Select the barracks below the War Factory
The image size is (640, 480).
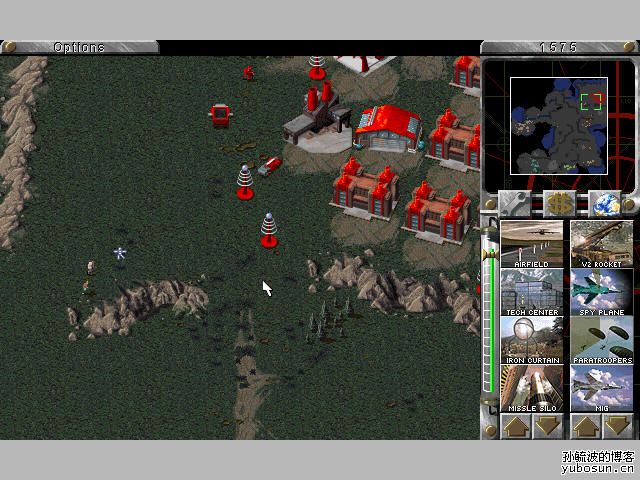coord(366,188)
